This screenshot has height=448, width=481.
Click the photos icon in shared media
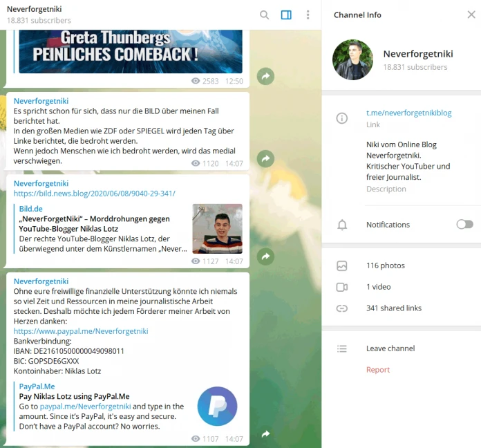[x=341, y=265]
